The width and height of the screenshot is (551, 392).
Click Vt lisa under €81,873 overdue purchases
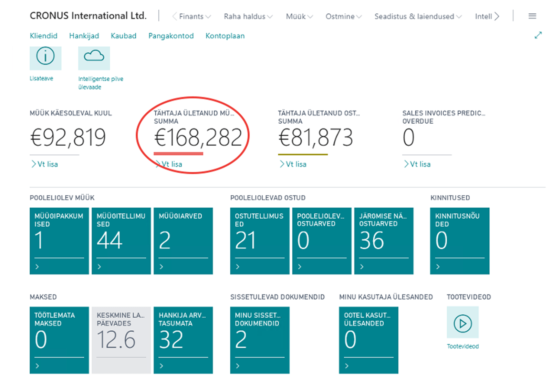[293, 164]
